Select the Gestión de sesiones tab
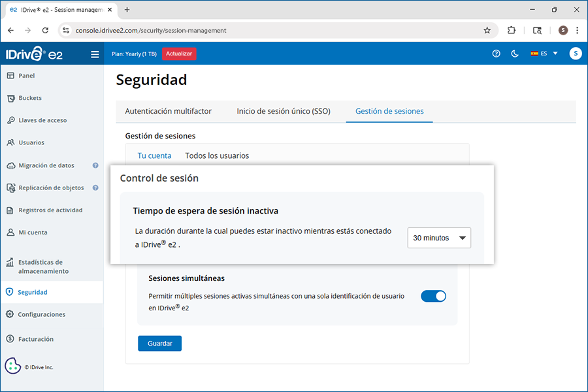 389,112
